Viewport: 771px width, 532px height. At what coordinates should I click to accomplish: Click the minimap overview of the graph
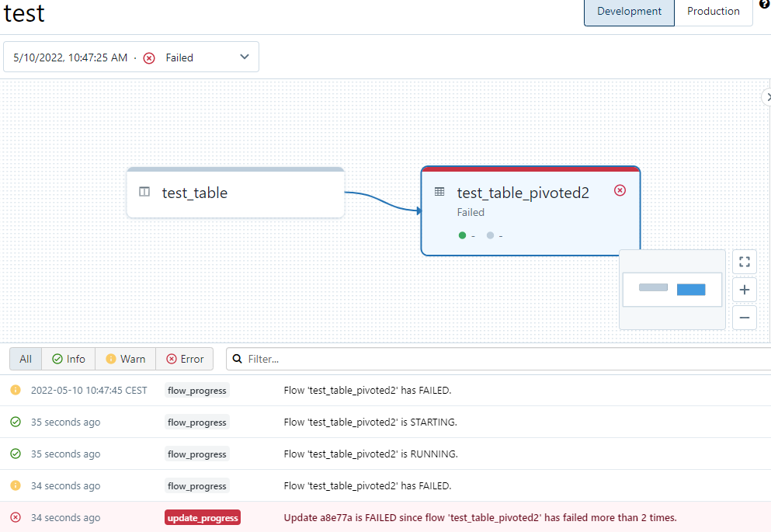672,289
